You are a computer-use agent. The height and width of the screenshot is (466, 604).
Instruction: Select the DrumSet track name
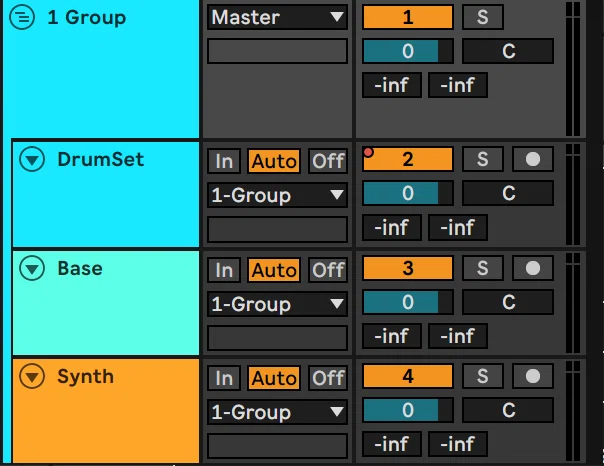tap(101, 159)
